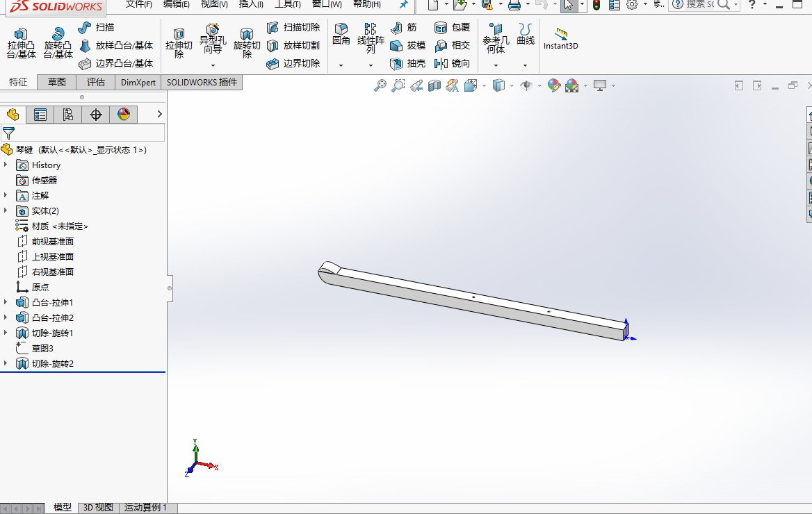Open the Hide/Show Items eye dropdown

(539, 86)
